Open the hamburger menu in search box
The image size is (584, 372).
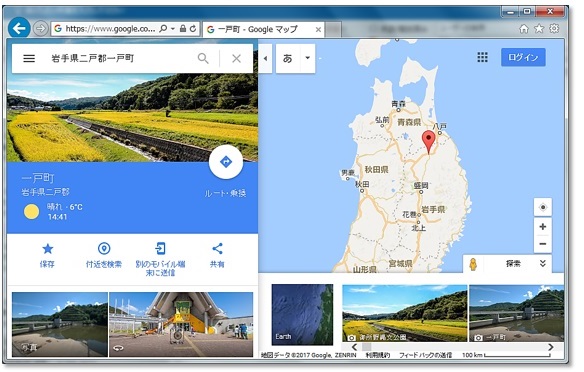pos(29,58)
